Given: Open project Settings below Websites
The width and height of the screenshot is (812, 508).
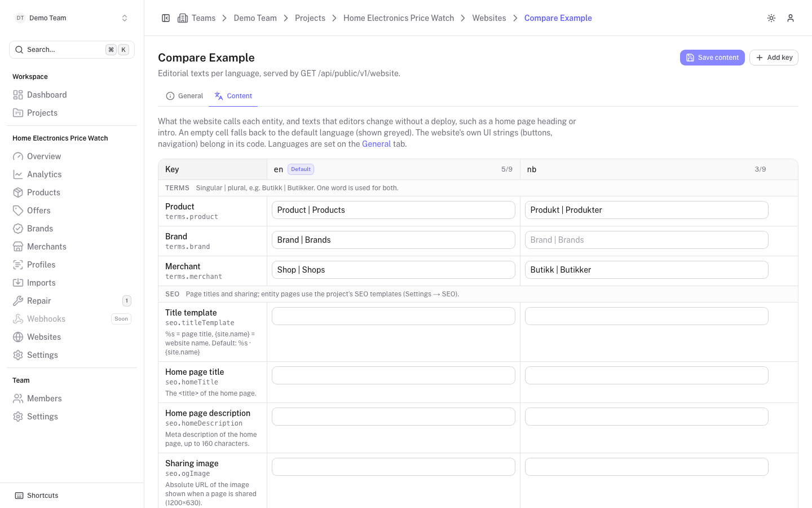Looking at the screenshot, I should point(72,355).
